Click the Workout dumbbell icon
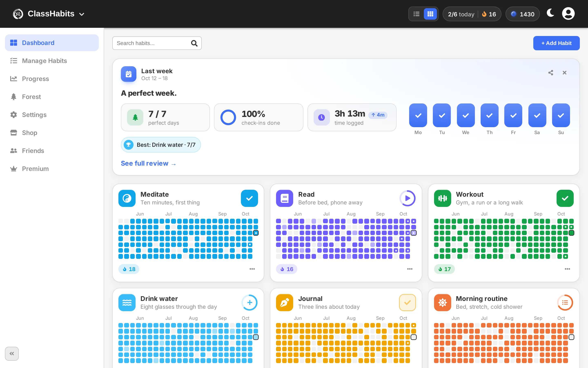This screenshot has height=368, width=588. point(442,198)
